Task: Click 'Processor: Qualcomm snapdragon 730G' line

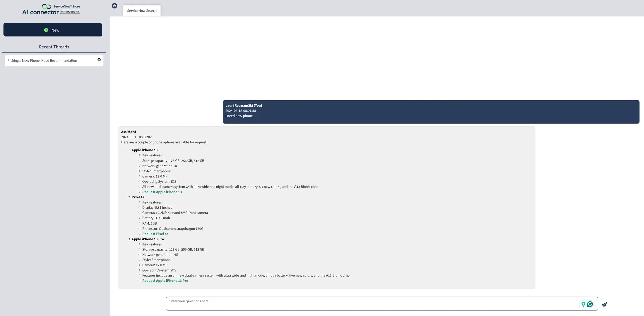Action: 172,229
